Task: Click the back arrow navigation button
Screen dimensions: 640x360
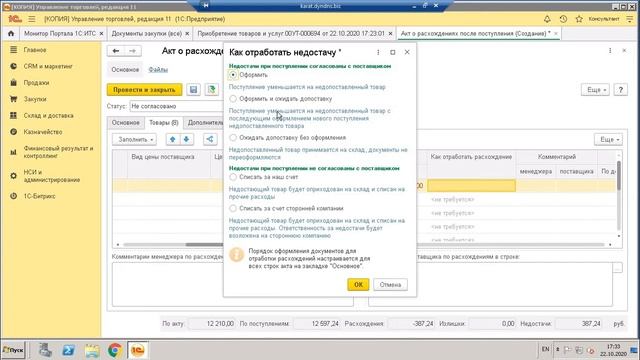Action: [x=116, y=51]
